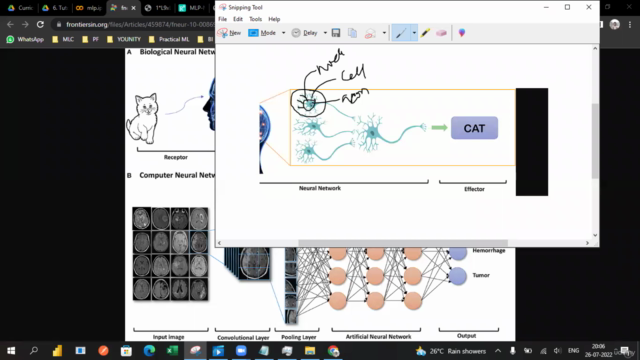Click the taskbar volume speaker icon
The width and height of the screenshot is (640, 360).
(x=558, y=351)
